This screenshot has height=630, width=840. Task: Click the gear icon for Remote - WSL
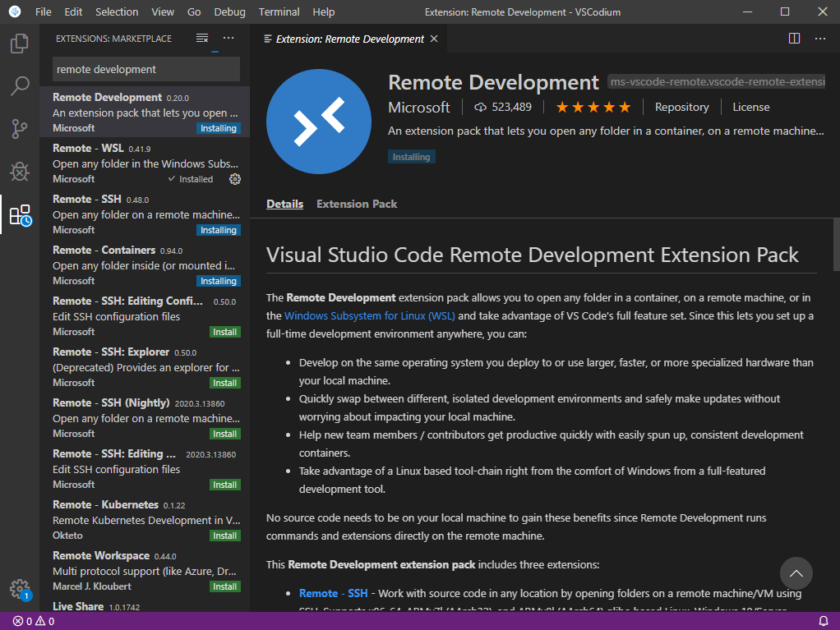pos(235,179)
